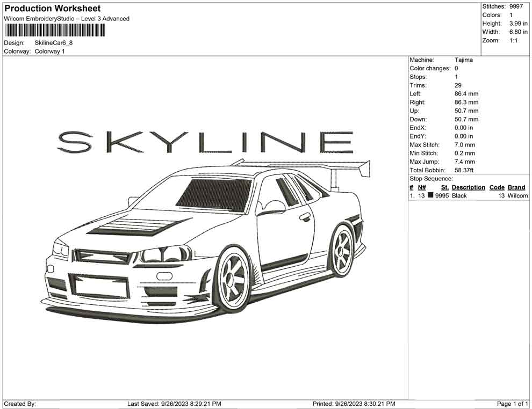
Task: Click the Left value 86.4 mm
Action: (x=466, y=94)
